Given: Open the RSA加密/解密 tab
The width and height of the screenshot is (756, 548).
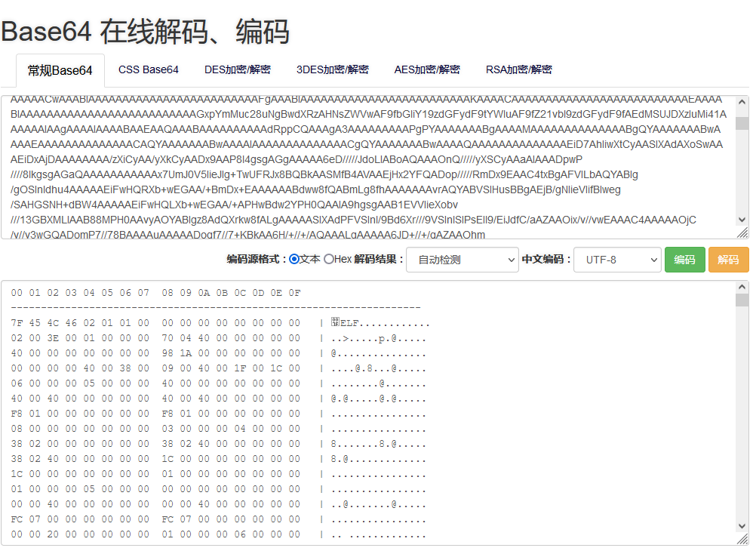Looking at the screenshot, I should point(519,70).
